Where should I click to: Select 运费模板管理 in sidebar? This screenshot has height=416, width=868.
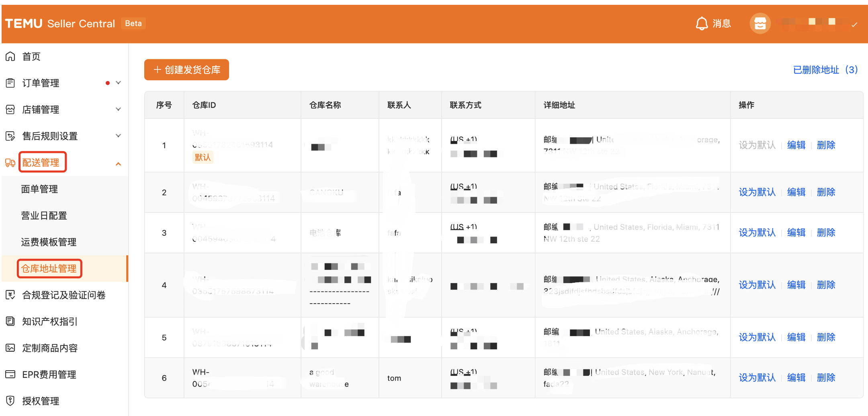(x=49, y=242)
